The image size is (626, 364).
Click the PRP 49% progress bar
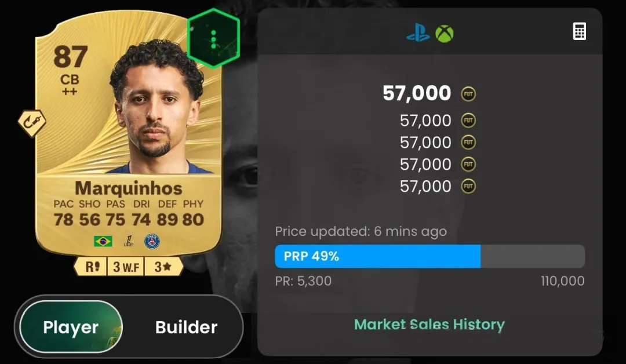430,256
